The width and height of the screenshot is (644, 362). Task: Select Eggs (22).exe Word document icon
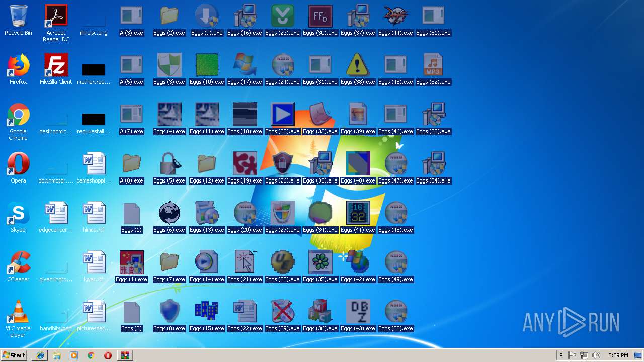coord(245,312)
